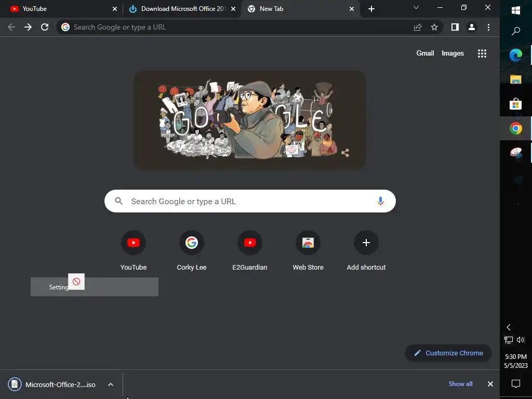The image size is (532, 399).
Task: Show hidden system tray icons
Action: [x=508, y=327]
